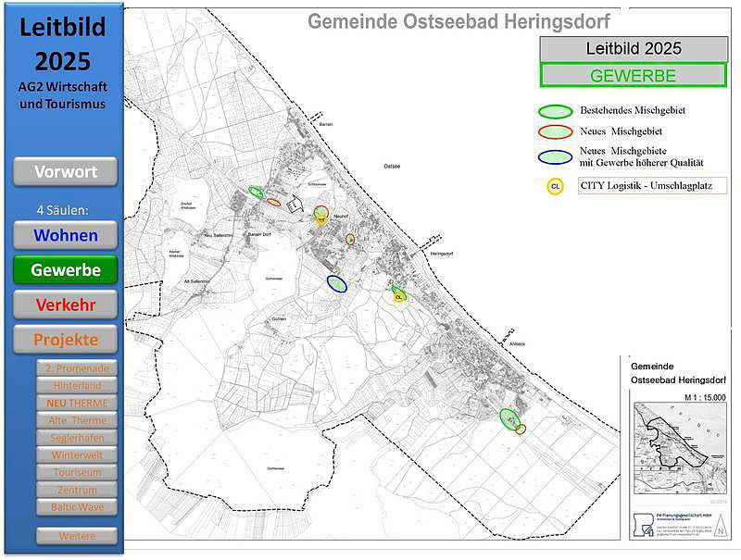This screenshot has width=741, height=560.
Task: Open the Vorwort section
Action: [x=65, y=171]
